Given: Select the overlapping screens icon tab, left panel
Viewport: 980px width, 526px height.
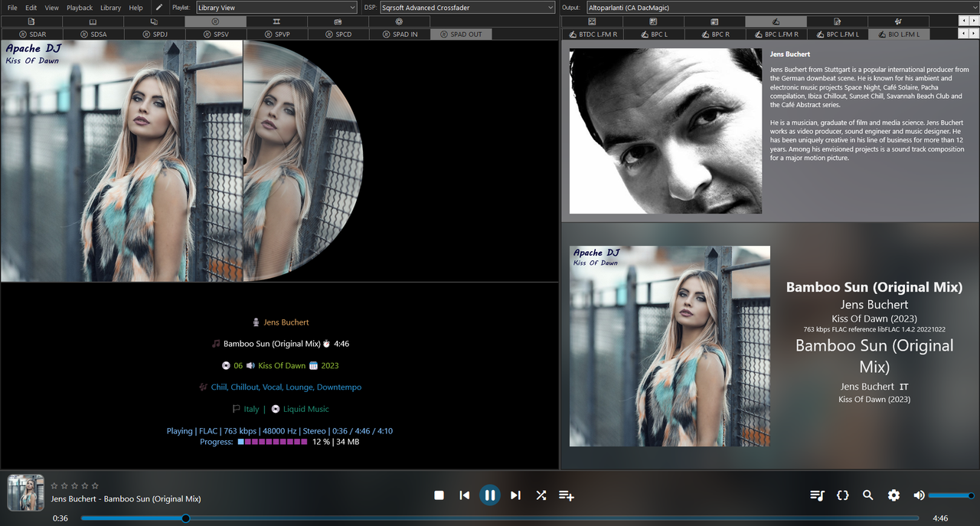Looking at the screenshot, I should tap(154, 21).
